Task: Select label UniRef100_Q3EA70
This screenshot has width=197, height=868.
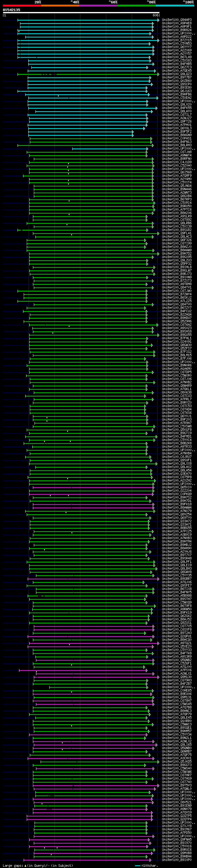Action: click(177, 474)
